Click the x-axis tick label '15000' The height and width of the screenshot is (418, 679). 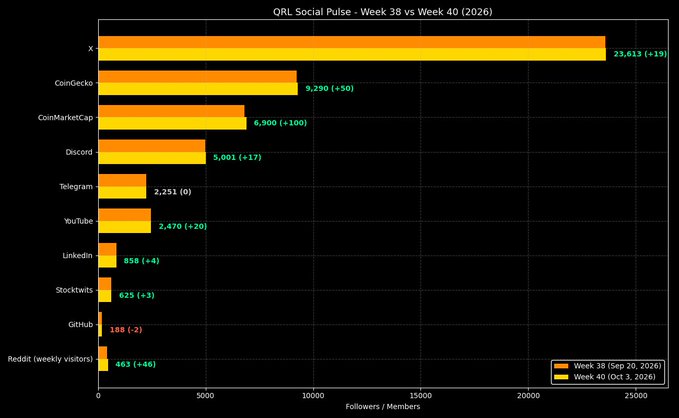(x=420, y=395)
